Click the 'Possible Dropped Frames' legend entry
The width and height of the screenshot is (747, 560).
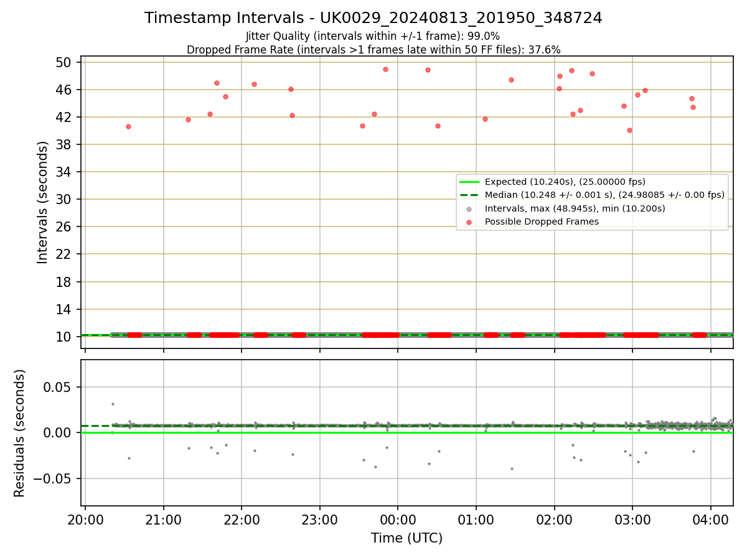[x=542, y=222]
